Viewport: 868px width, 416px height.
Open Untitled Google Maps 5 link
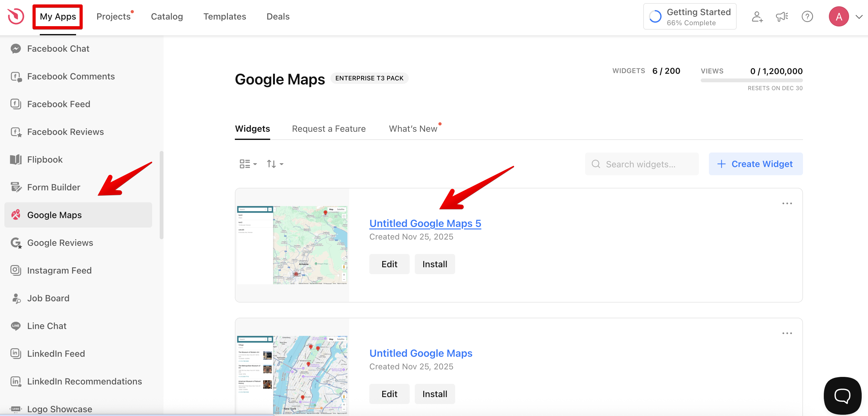[x=425, y=223]
